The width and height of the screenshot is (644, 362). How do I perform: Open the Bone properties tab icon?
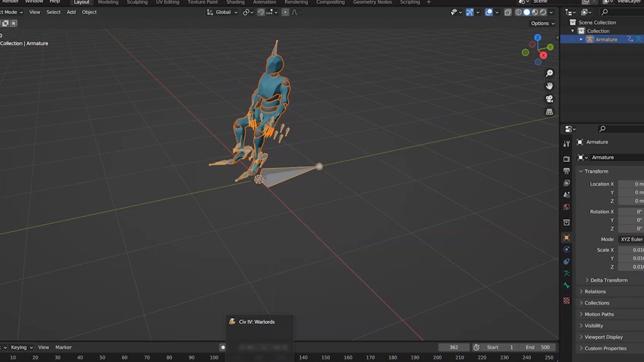(x=567, y=286)
